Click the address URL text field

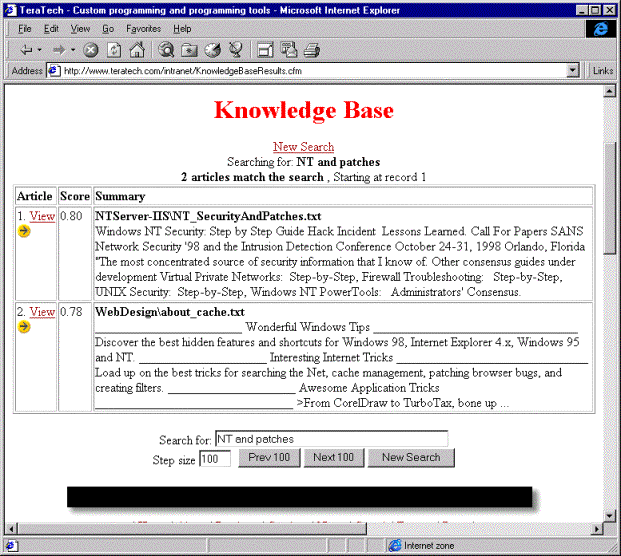click(x=313, y=71)
